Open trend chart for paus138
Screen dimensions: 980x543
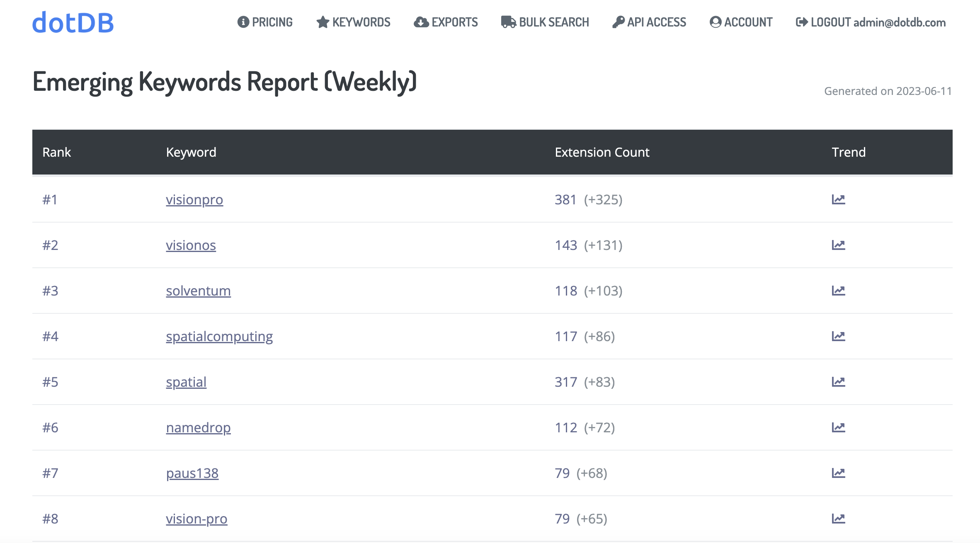pyautogui.click(x=838, y=473)
